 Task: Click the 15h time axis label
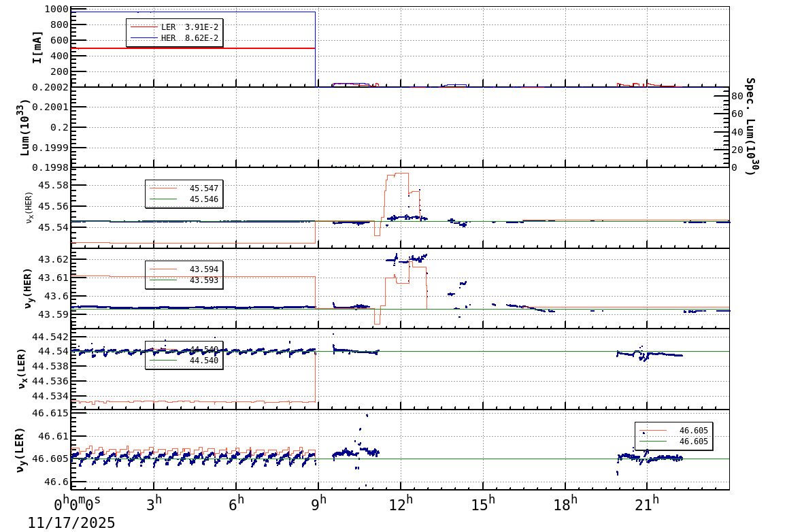point(483,503)
